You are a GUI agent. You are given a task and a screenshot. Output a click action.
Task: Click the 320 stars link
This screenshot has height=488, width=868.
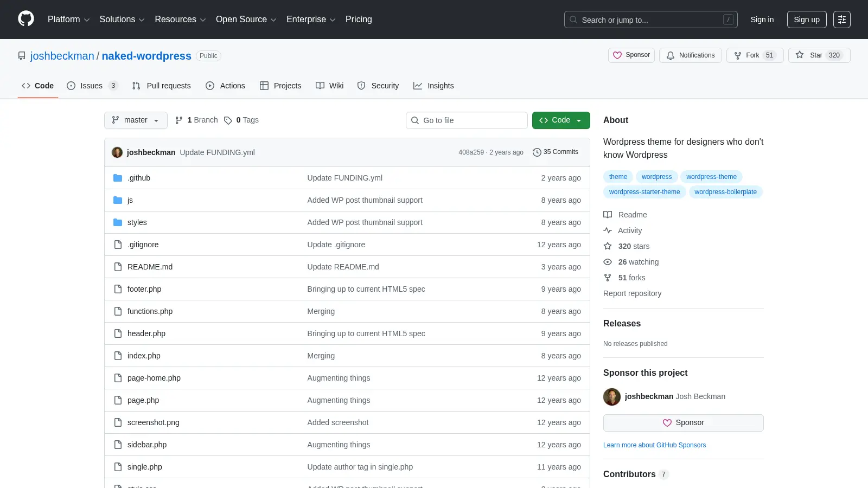tap(634, 246)
